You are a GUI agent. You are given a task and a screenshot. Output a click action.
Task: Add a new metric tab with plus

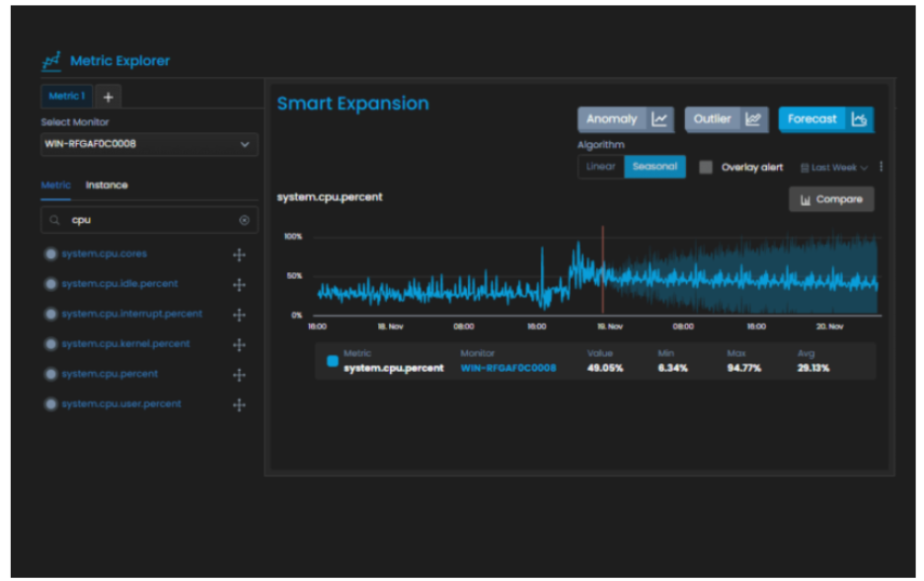coord(108,97)
